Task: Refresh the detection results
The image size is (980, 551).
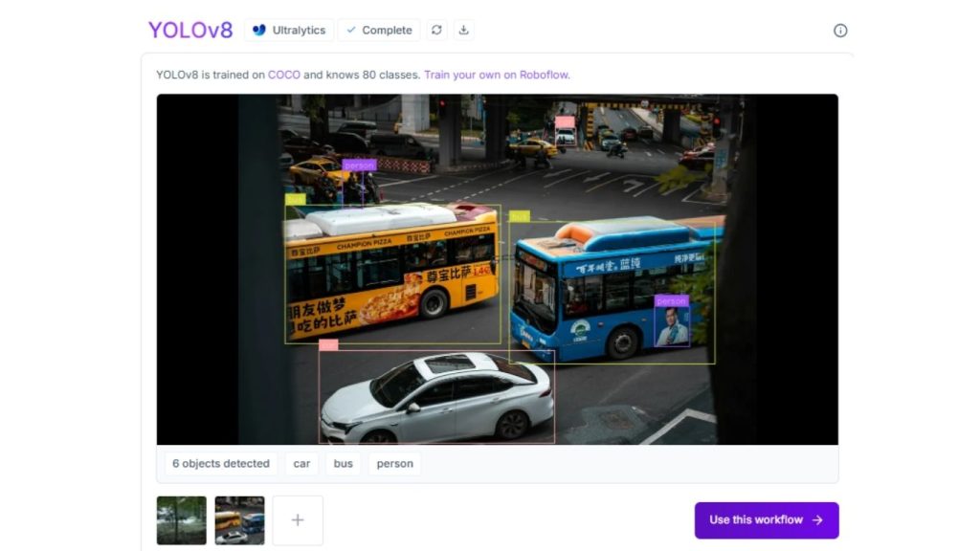Action: [x=437, y=30]
